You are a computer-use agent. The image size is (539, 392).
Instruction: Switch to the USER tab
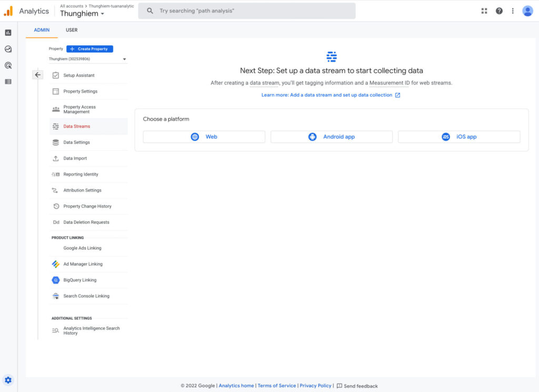(72, 30)
